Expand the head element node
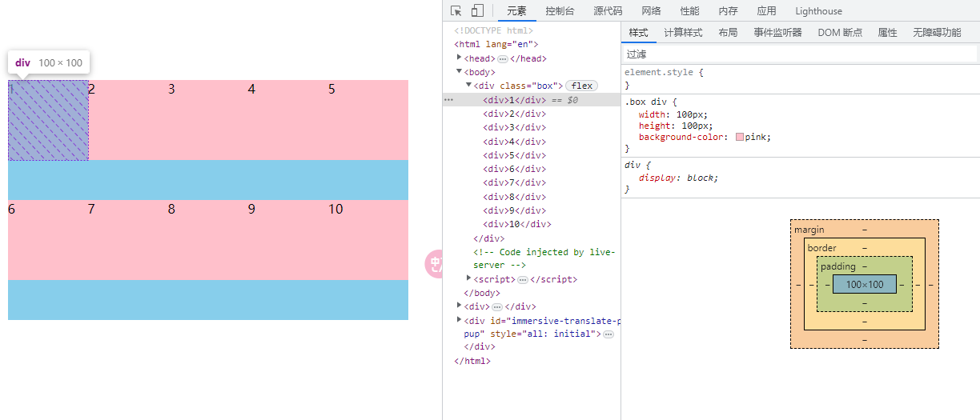 pos(460,58)
